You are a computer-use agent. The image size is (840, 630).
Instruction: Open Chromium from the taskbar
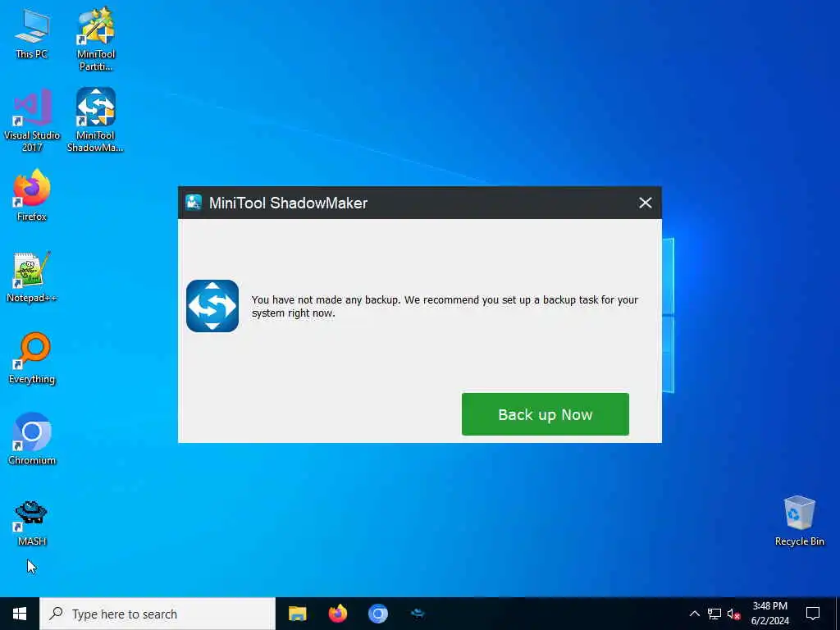click(377, 614)
